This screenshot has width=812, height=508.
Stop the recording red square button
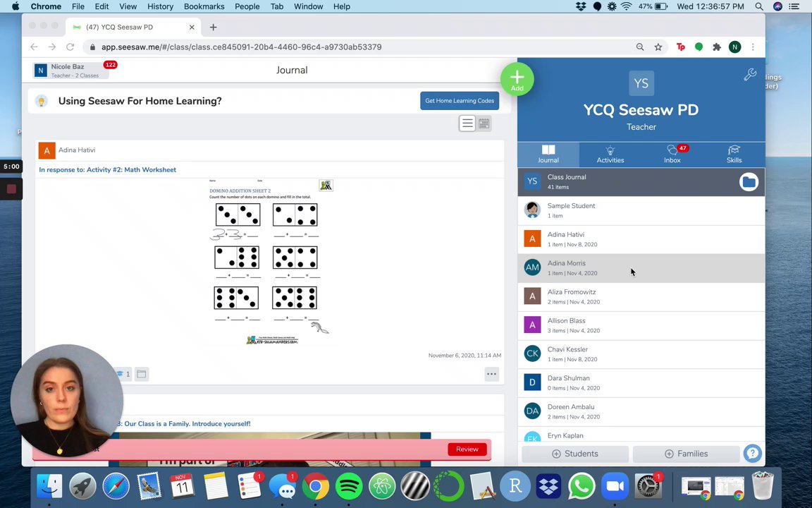tap(11, 188)
